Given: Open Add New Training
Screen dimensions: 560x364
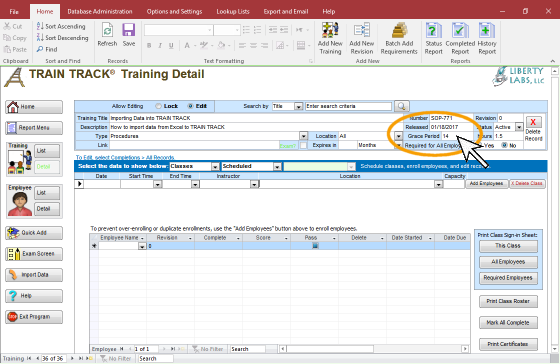Looking at the screenshot, I should click(x=330, y=39).
